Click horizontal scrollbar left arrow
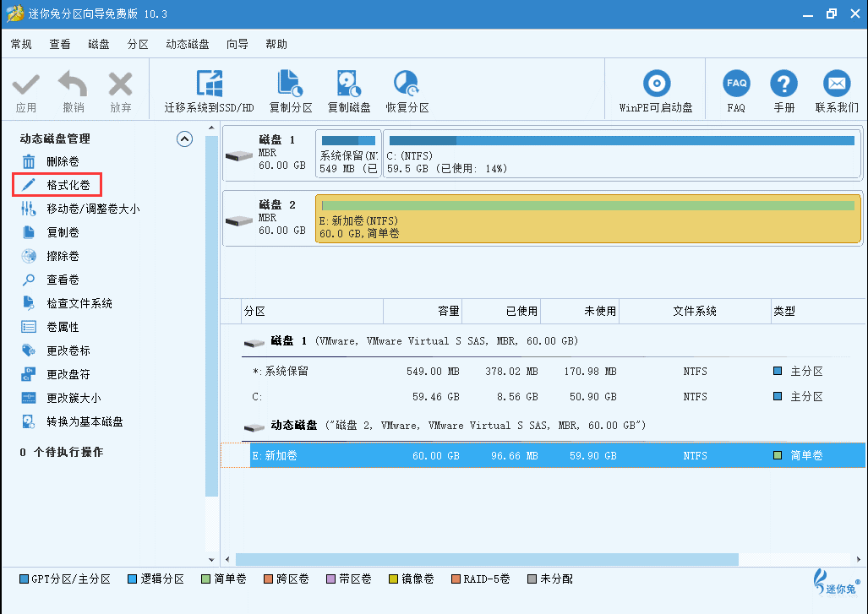Viewport: 868px width, 614px height. point(227,559)
